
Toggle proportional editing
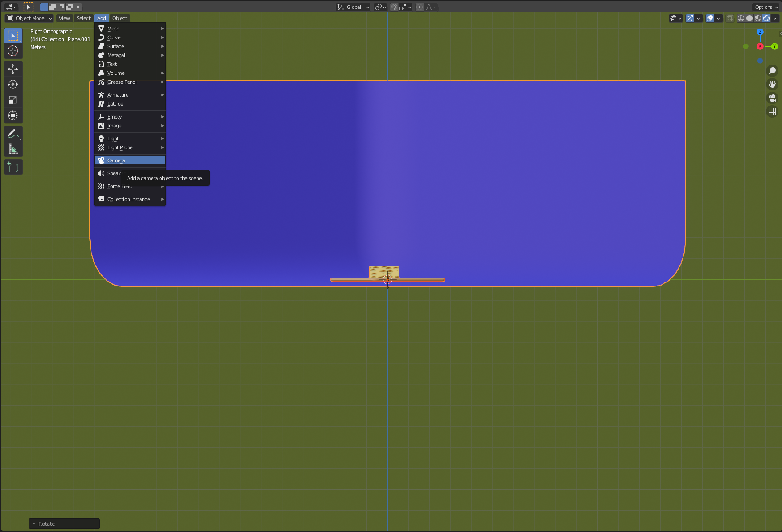point(420,7)
